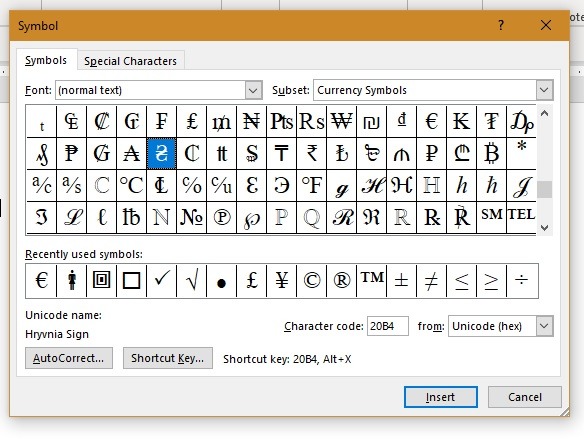Open the Shortcut Key dialog
584x440 pixels.
click(x=168, y=358)
